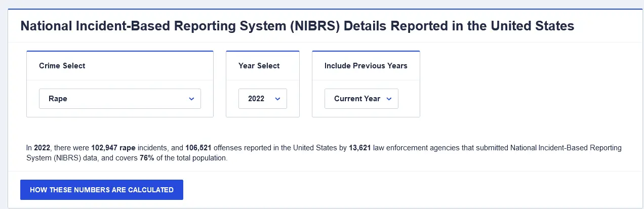Open the Crime Select dropdown showing Rape
The width and height of the screenshot is (644, 209).
tap(119, 99)
